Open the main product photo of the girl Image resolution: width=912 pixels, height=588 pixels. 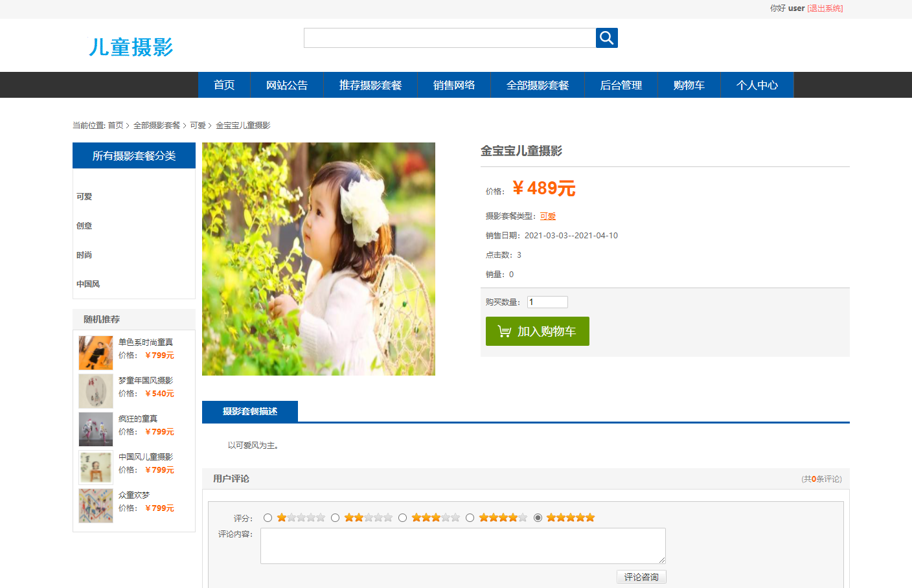(x=319, y=259)
